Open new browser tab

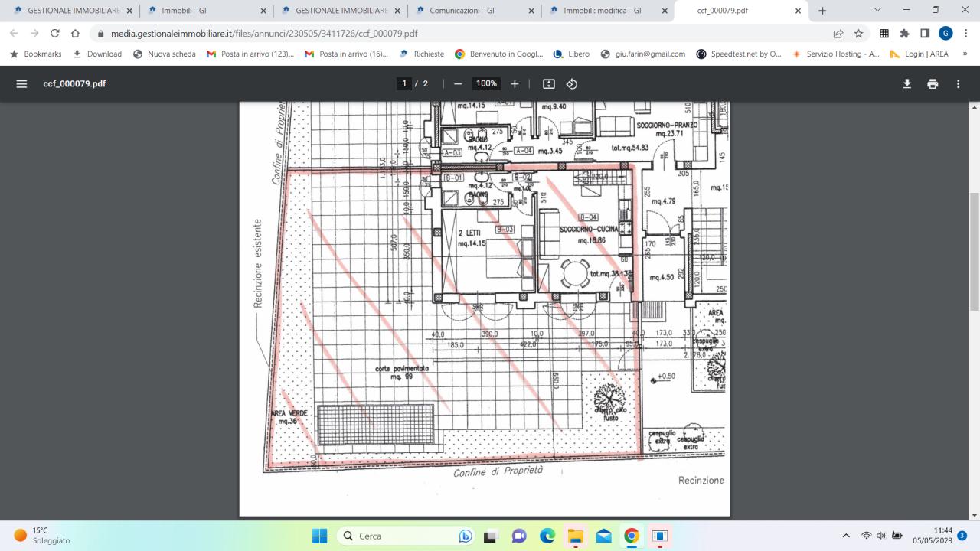(x=822, y=11)
